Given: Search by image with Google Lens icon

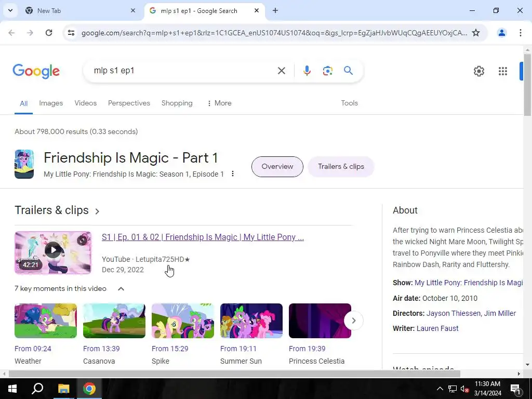Looking at the screenshot, I should pos(327,71).
